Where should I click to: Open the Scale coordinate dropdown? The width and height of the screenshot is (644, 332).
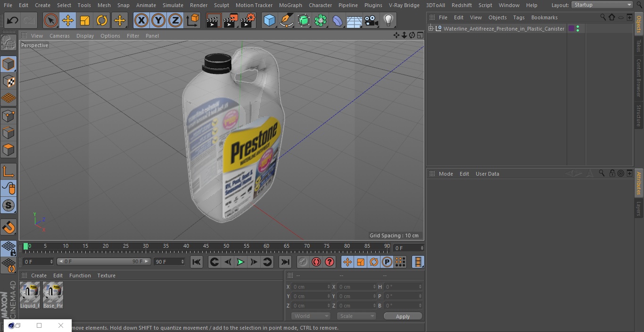pyautogui.click(x=356, y=316)
